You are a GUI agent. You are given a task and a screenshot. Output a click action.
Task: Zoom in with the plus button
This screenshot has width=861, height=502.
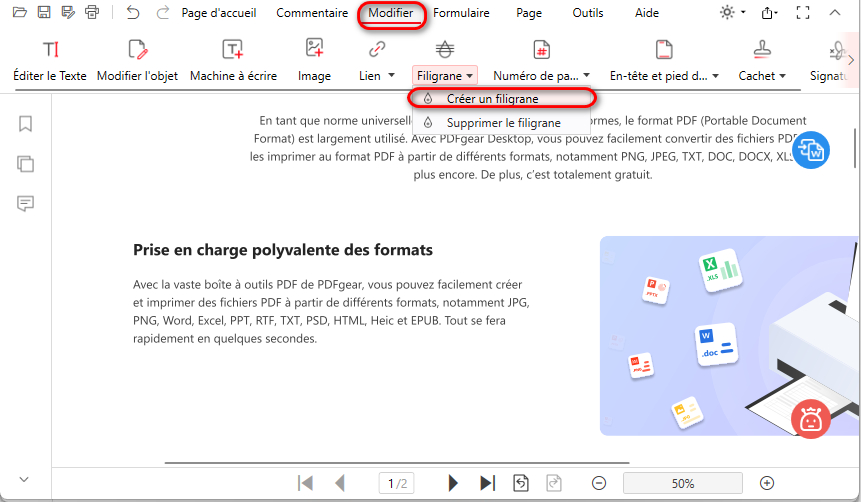click(x=767, y=483)
